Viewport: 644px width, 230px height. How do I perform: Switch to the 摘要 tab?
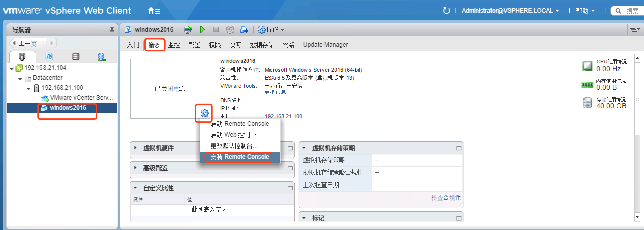point(154,45)
